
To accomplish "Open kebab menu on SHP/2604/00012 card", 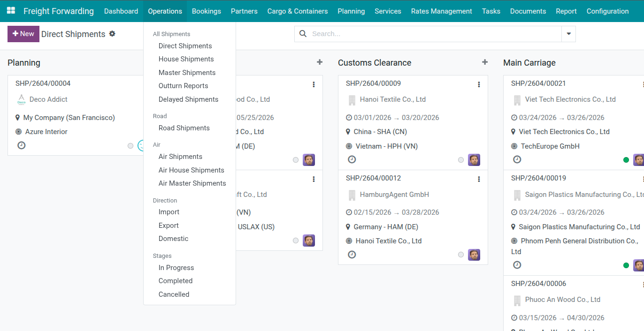I will (479, 179).
